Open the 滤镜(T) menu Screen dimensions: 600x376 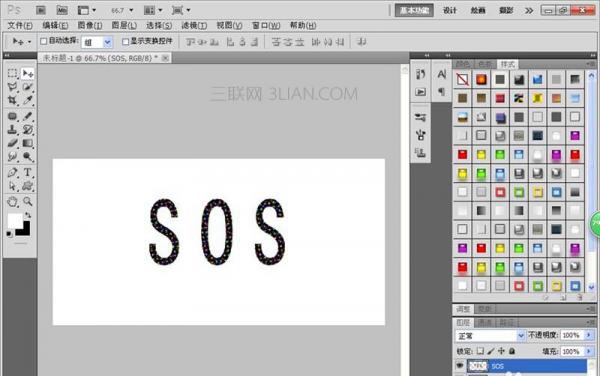click(194, 26)
